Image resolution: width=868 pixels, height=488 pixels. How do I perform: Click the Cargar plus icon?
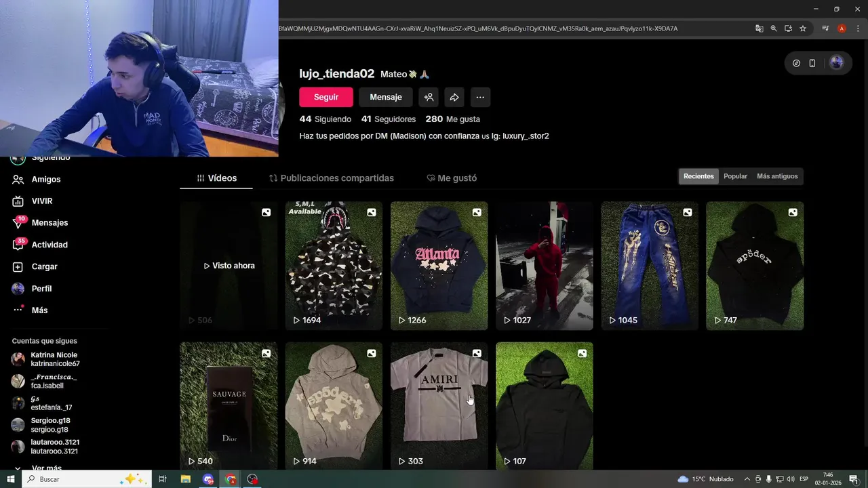(18, 267)
